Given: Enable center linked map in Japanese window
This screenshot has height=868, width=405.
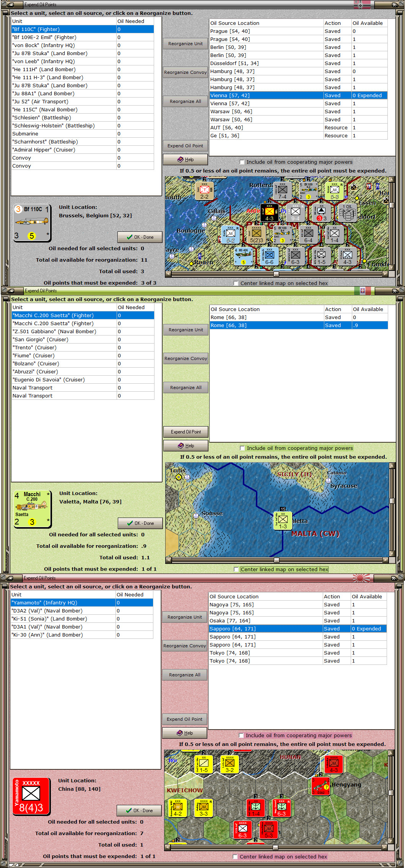Looking at the screenshot, I should pos(235,857).
